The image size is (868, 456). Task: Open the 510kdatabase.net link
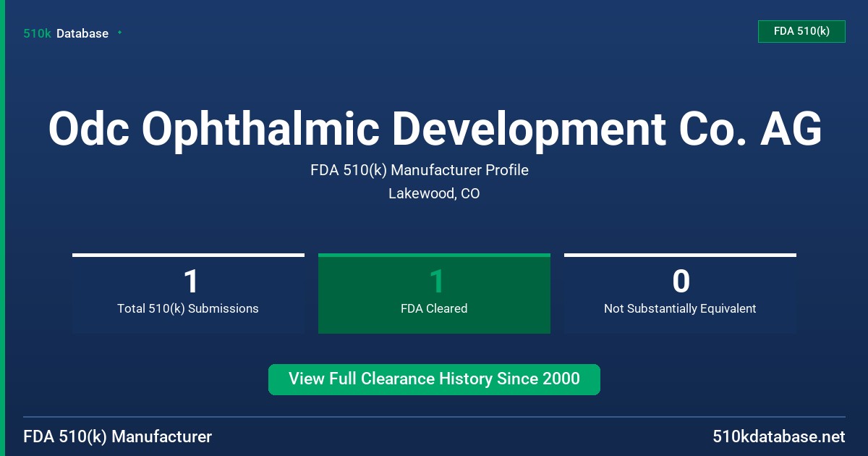point(778,436)
